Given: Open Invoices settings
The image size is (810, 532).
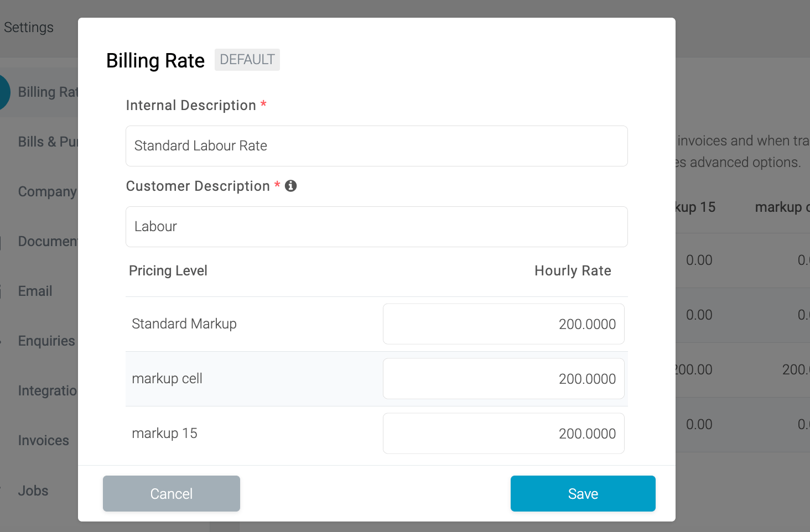Looking at the screenshot, I should [x=43, y=440].
